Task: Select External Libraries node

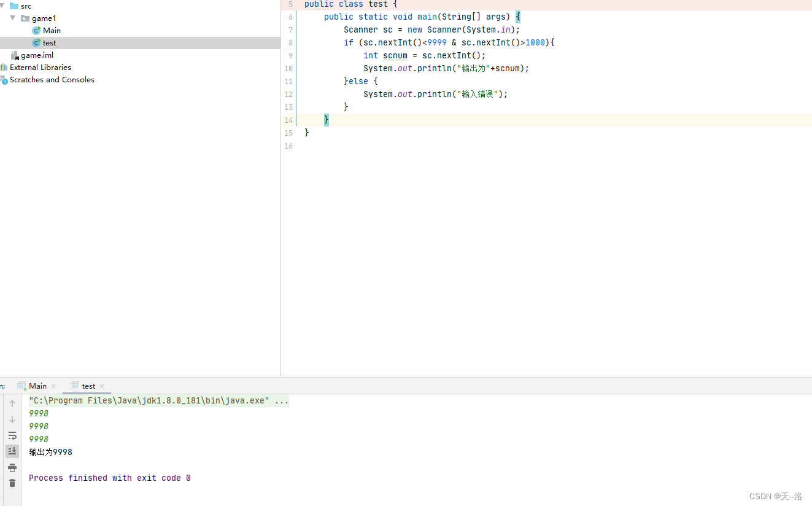Action: 41,68
